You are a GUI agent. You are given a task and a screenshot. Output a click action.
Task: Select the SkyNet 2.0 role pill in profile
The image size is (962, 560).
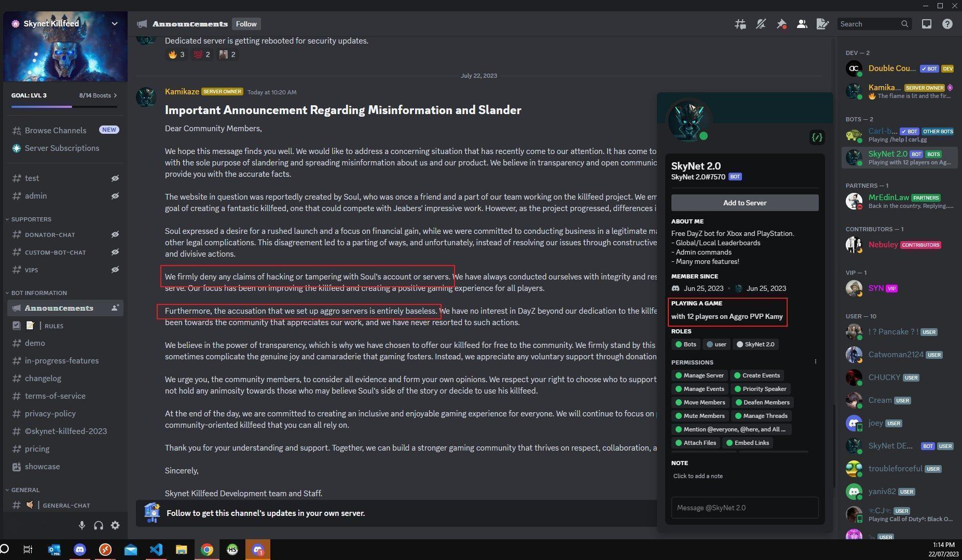click(755, 344)
